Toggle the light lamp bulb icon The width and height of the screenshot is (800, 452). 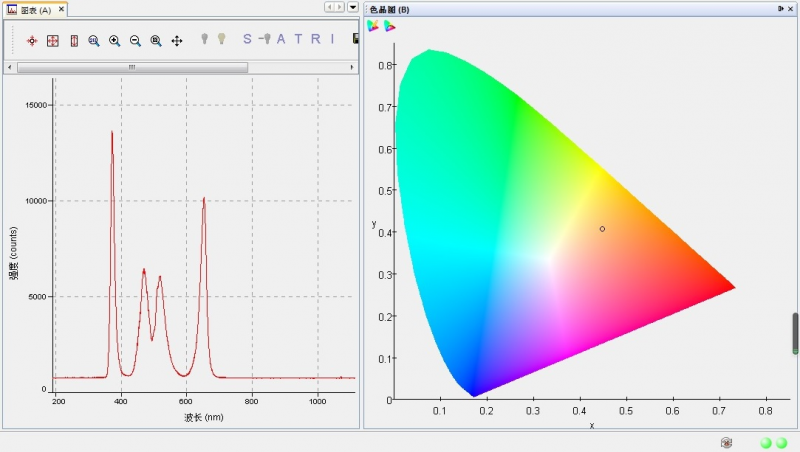coord(222,40)
